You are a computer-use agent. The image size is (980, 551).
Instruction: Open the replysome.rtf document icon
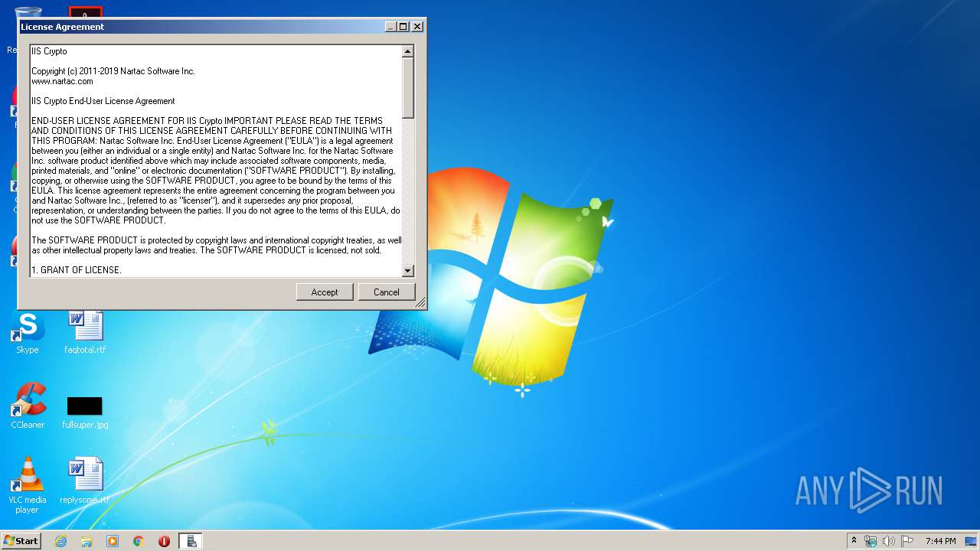[85, 481]
